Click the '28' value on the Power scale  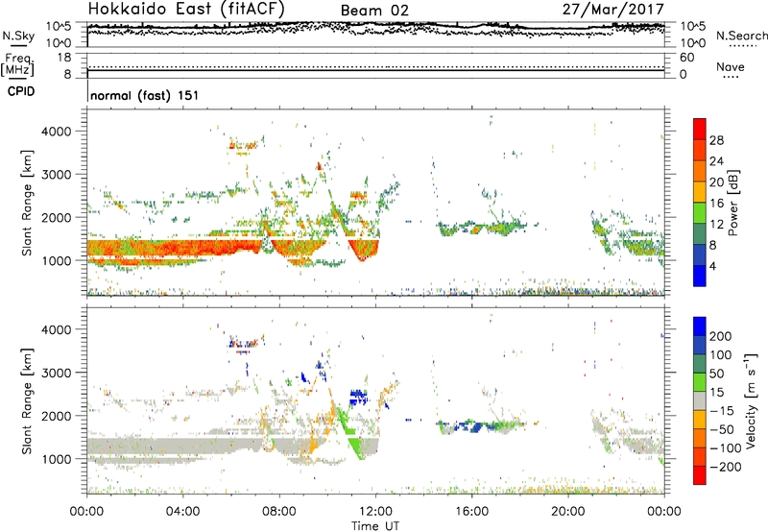tap(716, 141)
